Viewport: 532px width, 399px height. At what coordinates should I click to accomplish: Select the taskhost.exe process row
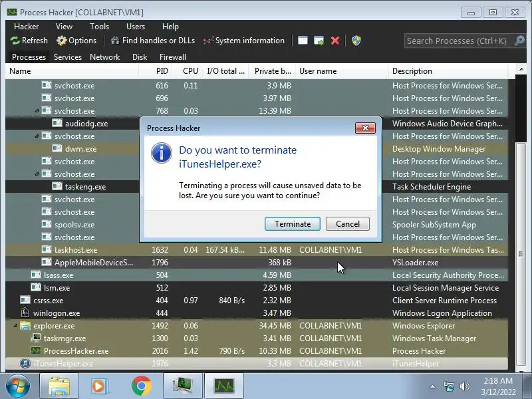click(257, 250)
